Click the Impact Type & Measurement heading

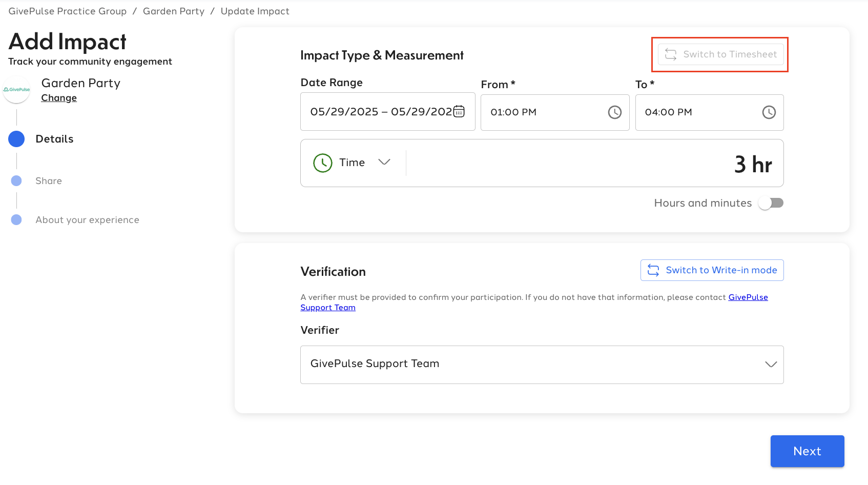click(x=382, y=55)
